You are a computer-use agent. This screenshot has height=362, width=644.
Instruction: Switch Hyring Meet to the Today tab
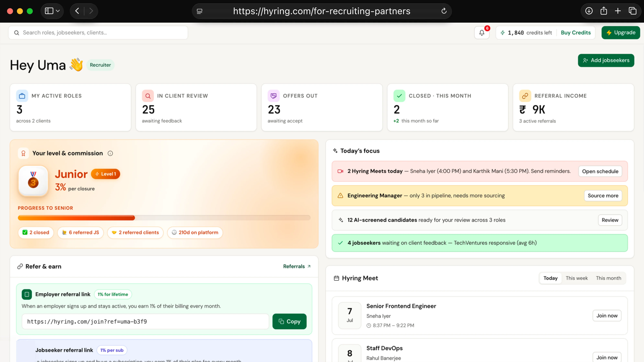(550, 278)
